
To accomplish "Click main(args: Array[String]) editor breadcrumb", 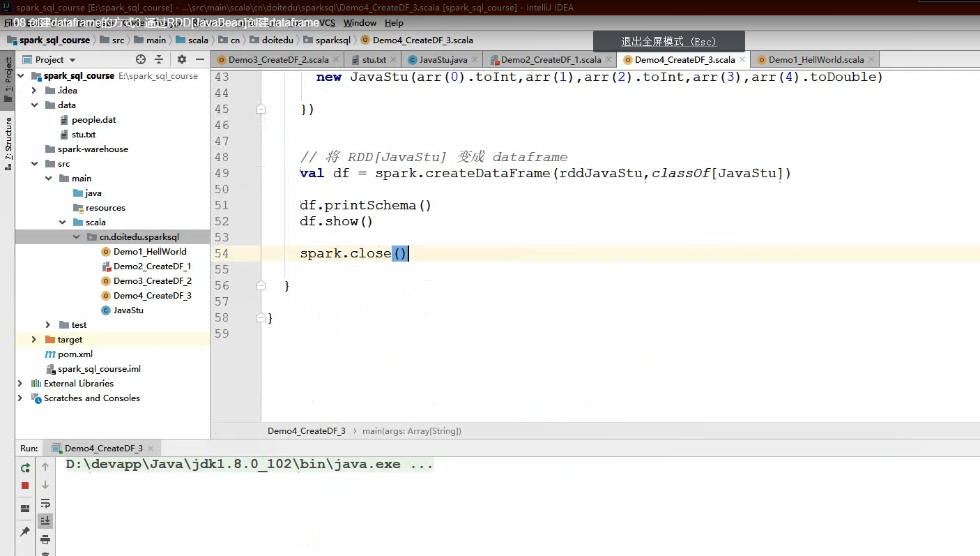I will 411,431.
